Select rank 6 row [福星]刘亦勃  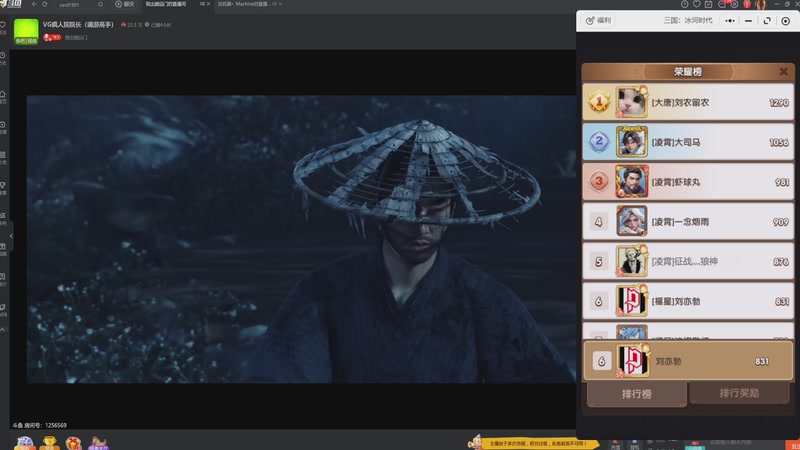688,301
